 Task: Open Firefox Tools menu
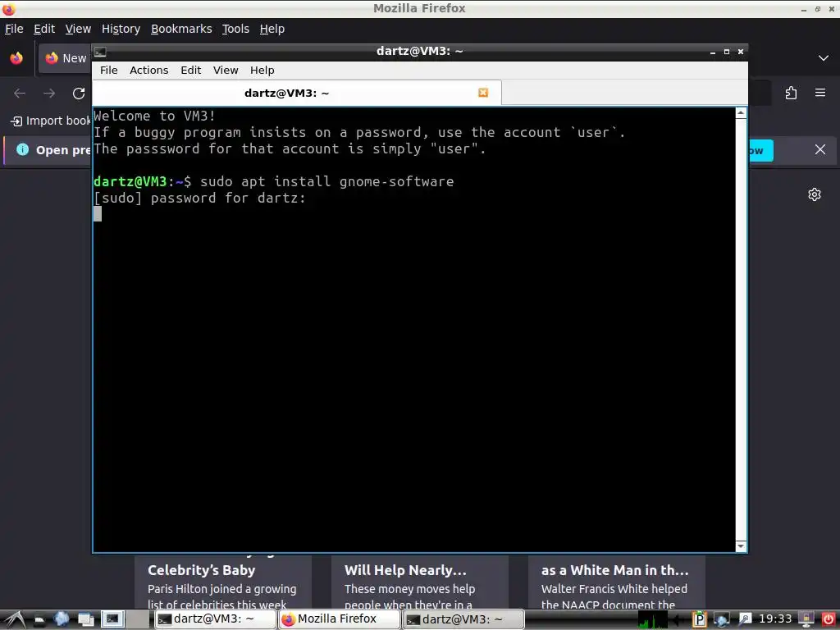pos(235,29)
